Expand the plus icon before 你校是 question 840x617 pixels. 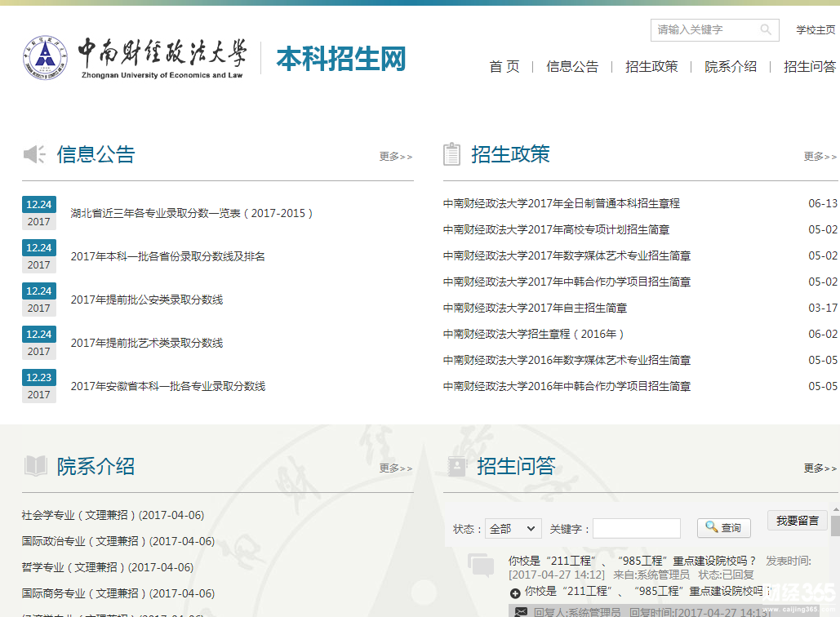(x=515, y=593)
